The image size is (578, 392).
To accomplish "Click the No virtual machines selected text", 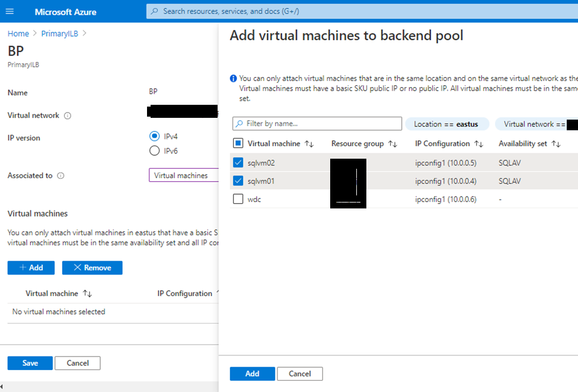I will click(x=59, y=311).
